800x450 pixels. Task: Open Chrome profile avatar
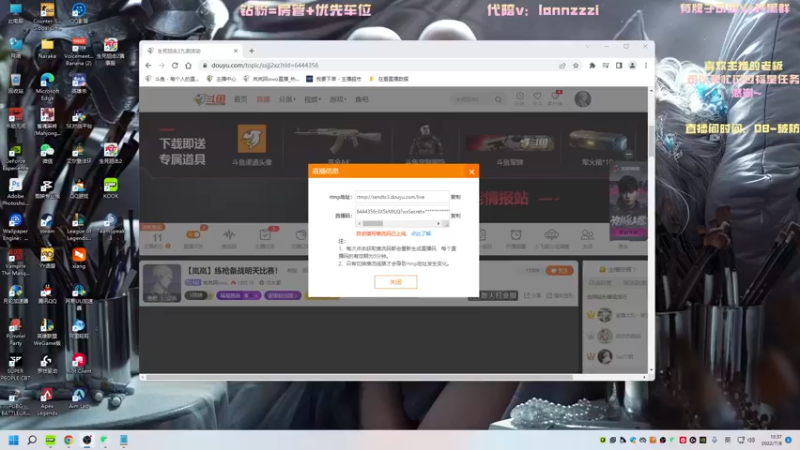tap(632, 65)
